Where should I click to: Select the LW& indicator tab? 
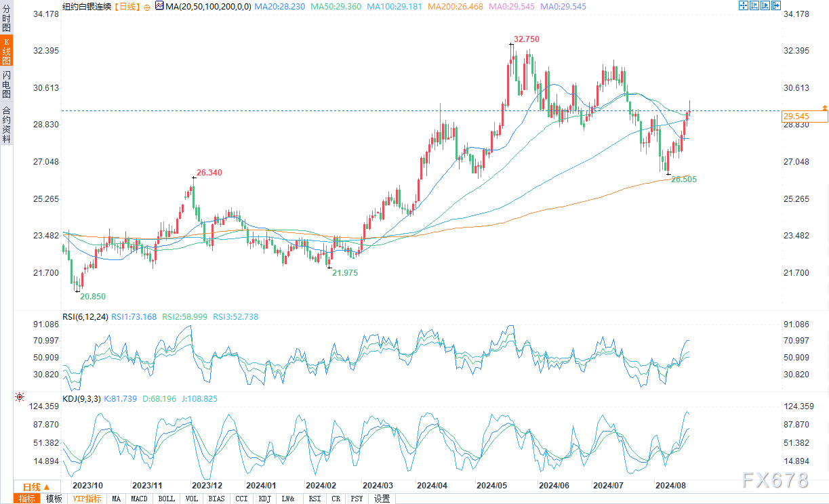288,499
